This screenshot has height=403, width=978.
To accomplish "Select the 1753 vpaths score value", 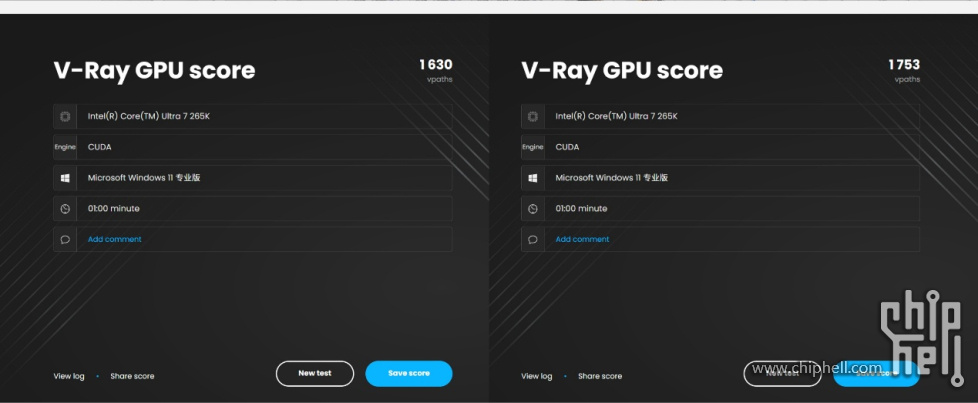I will point(904,64).
